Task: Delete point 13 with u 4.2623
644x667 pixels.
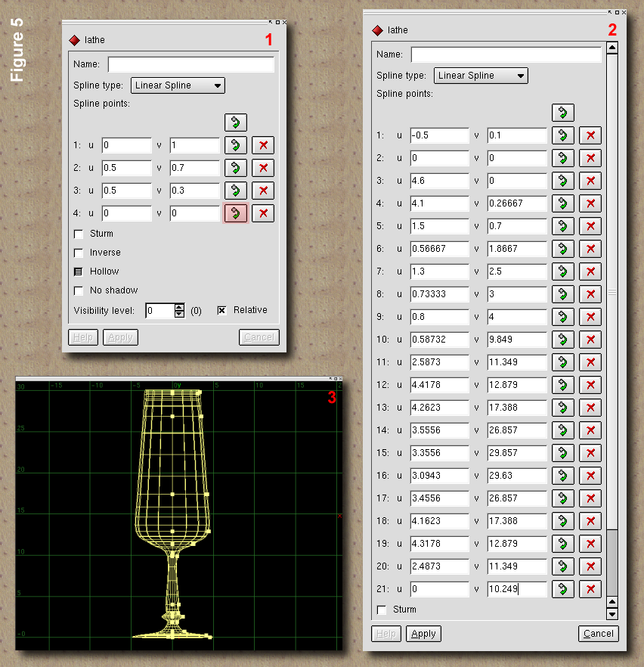Action: point(590,408)
